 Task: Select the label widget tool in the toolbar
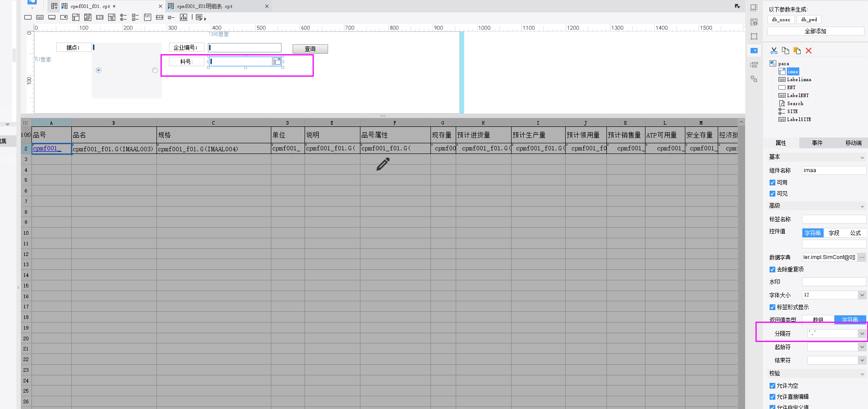click(x=40, y=17)
